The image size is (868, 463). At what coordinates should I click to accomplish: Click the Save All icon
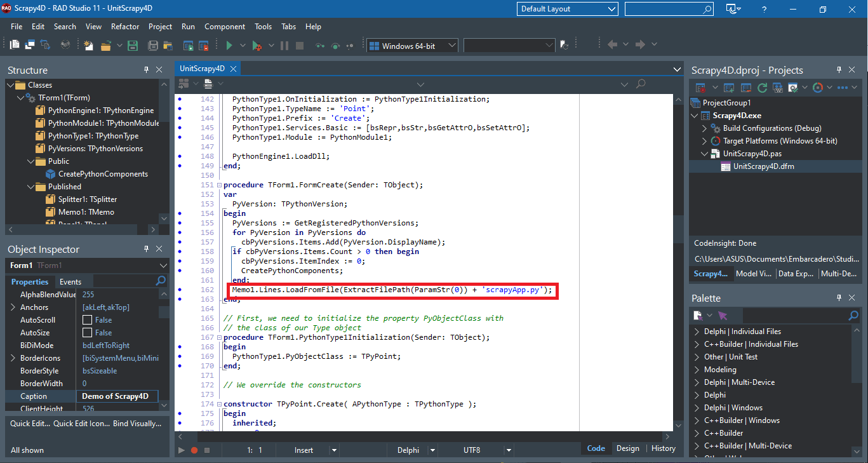coord(153,45)
